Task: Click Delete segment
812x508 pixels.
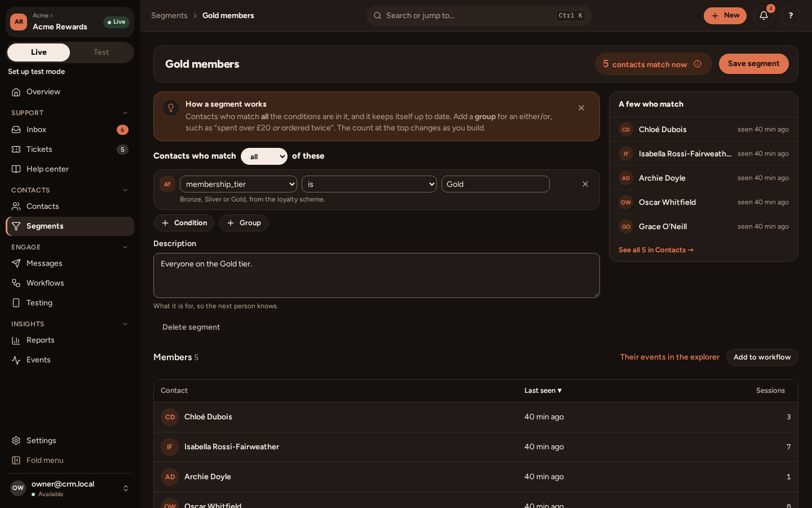Action: [x=191, y=327]
